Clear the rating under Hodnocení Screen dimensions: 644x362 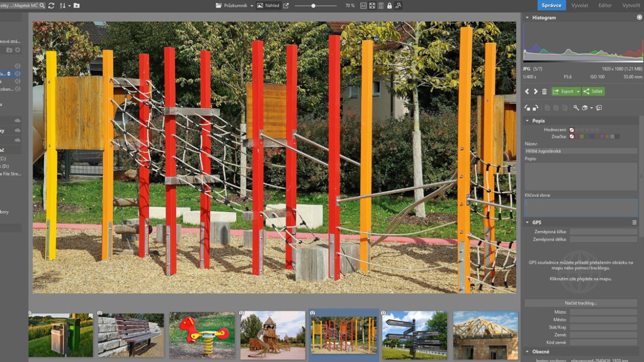[x=571, y=130]
